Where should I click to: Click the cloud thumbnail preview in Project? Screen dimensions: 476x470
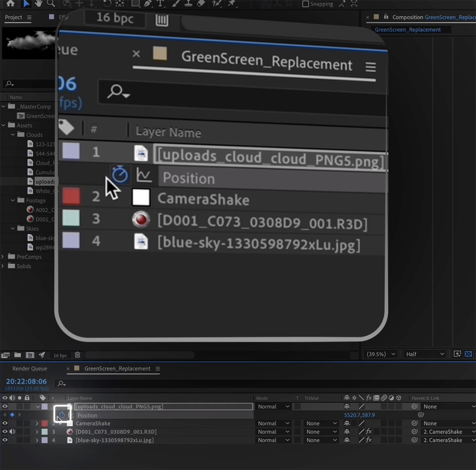[29, 43]
